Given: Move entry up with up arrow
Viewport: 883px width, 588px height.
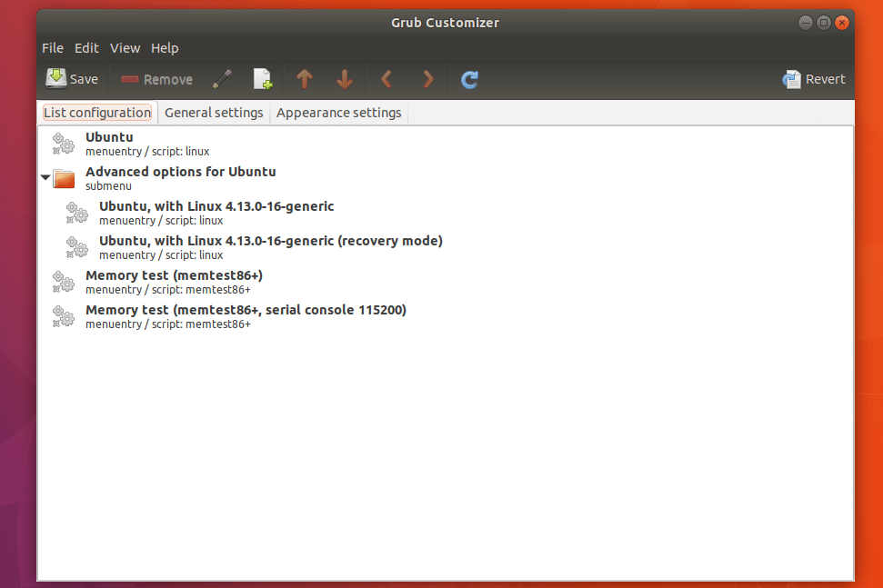Looking at the screenshot, I should [x=305, y=79].
